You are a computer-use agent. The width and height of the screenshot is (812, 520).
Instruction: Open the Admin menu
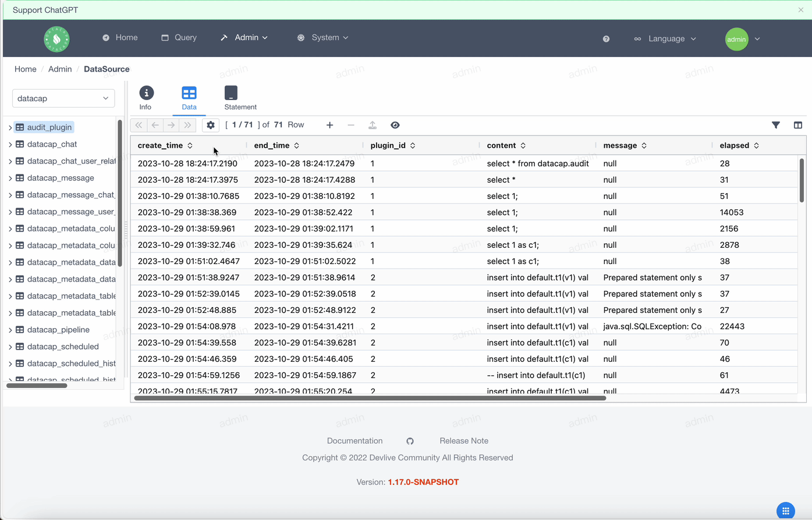click(x=244, y=38)
